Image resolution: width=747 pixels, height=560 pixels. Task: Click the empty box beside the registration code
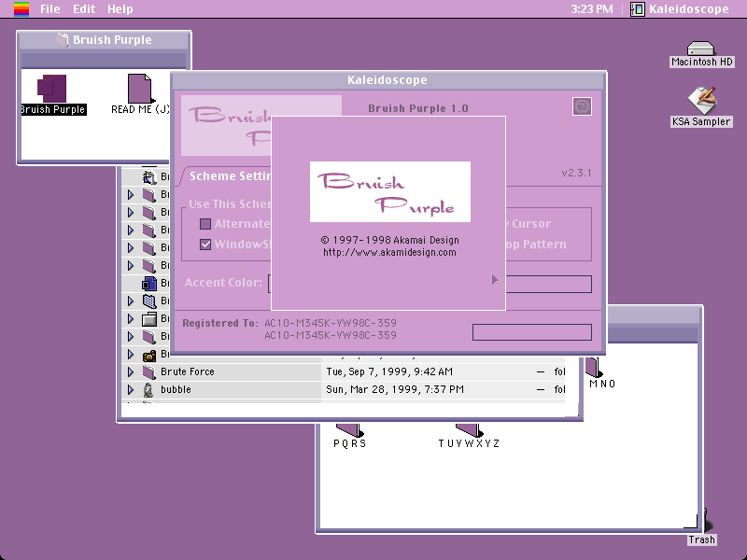(532, 332)
